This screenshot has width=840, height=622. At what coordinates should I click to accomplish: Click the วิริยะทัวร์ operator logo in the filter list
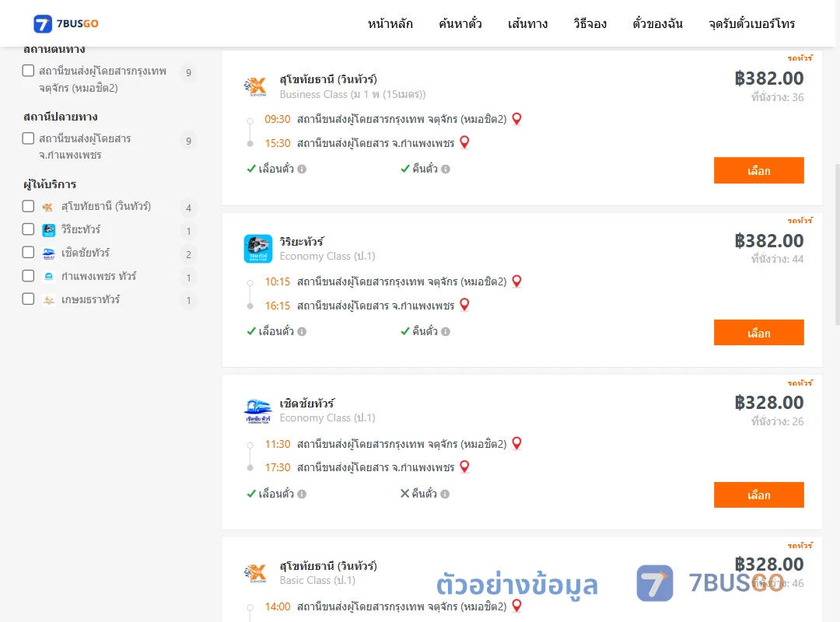point(49,230)
